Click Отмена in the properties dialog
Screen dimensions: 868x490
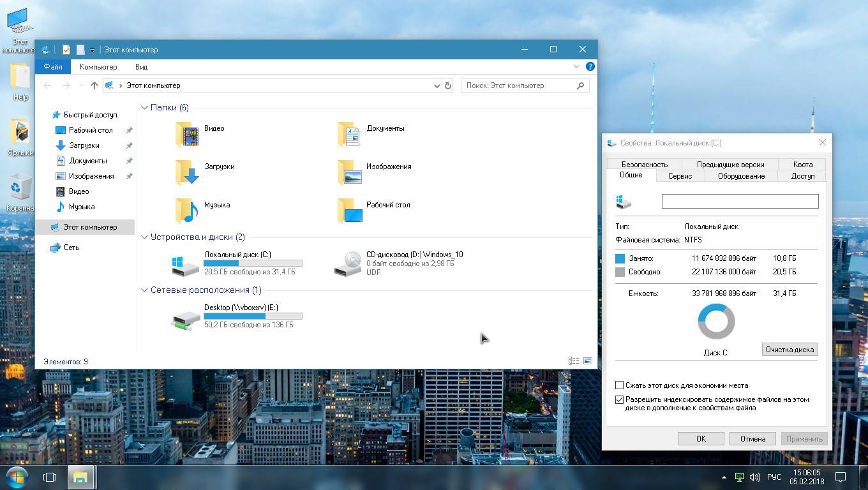coord(752,439)
